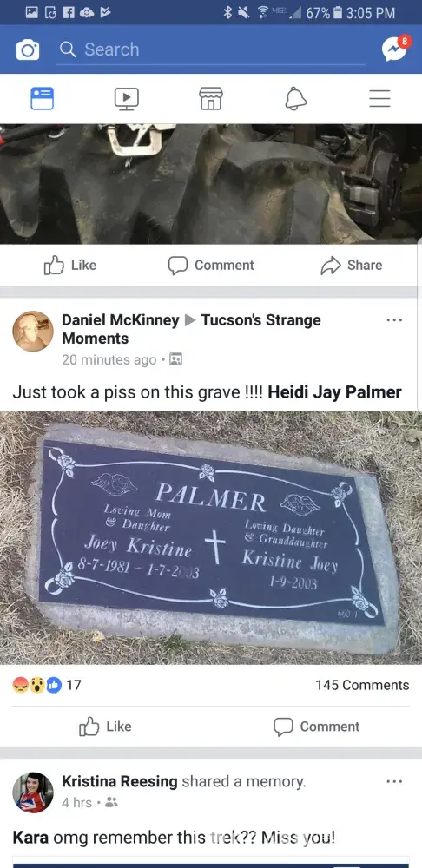Open the notifications bell tab

click(296, 99)
